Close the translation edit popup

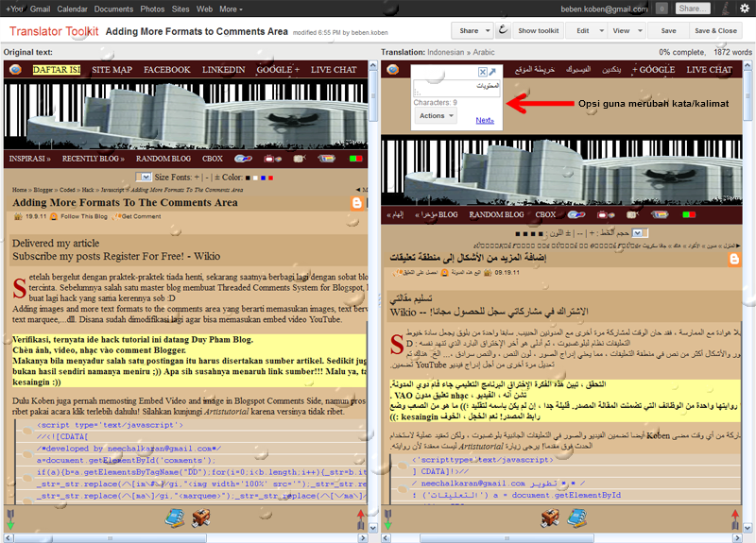click(483, 72)
